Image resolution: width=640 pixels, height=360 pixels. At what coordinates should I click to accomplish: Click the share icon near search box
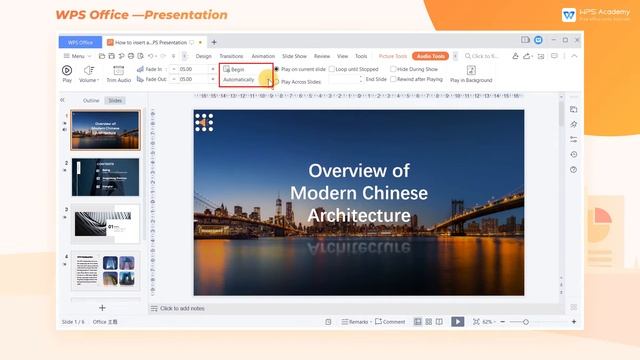click(x=527, y=56)
